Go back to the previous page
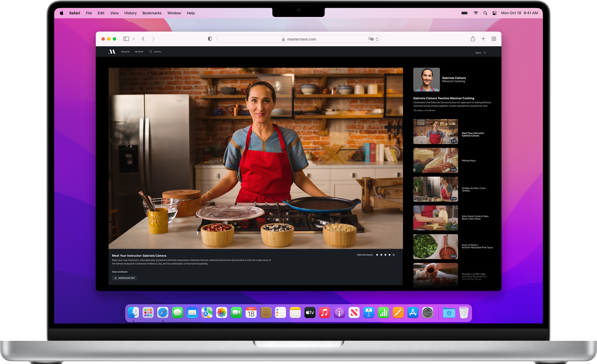 143,39
